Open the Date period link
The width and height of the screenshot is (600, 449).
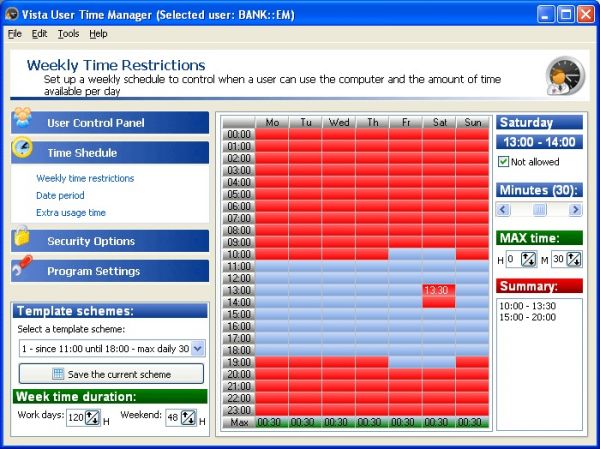60,195
